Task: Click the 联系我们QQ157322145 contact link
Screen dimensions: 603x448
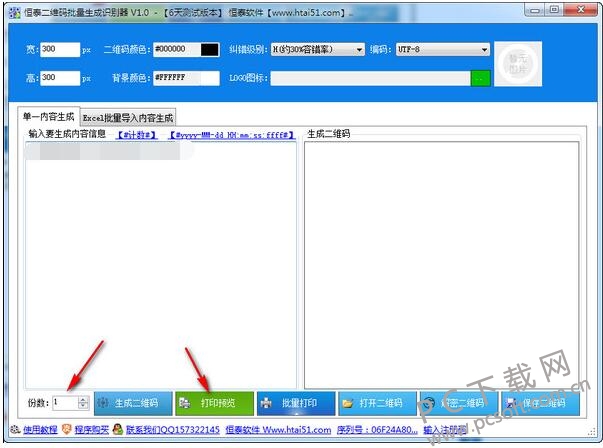Action: point(173,430)
